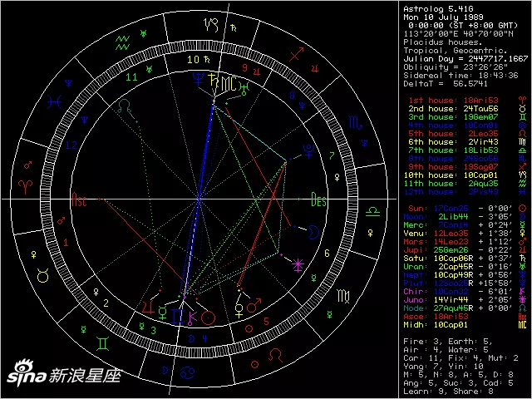Click the Aquarius waves glyph in outer ring

point(122,42)
